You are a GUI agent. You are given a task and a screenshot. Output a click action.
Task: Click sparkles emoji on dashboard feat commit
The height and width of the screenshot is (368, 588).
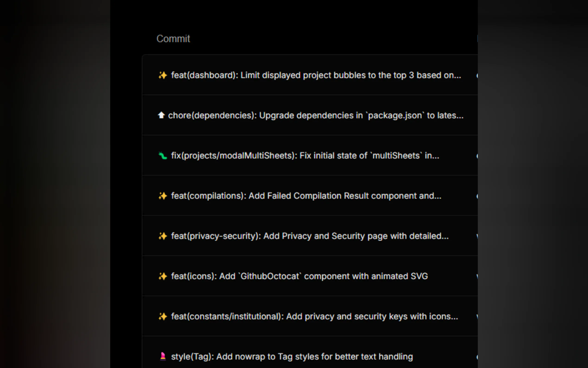(x=163, y=75)
